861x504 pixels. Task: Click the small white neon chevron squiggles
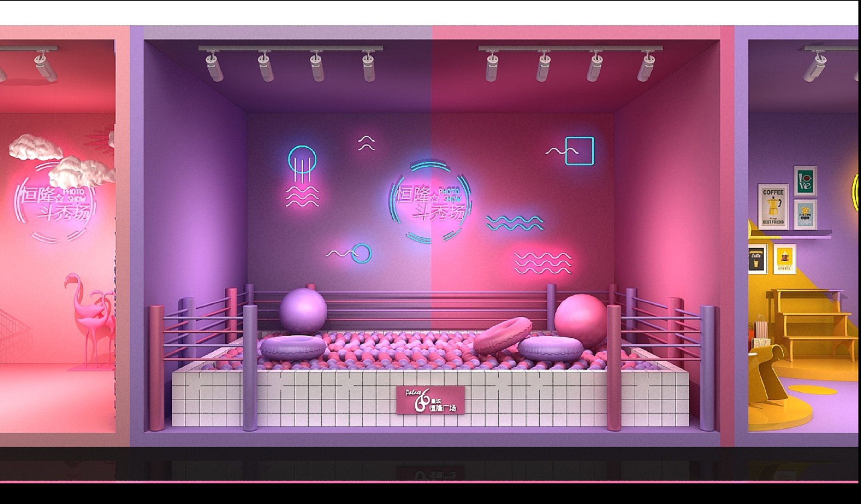pyautogui.click(x=366, y=143)
